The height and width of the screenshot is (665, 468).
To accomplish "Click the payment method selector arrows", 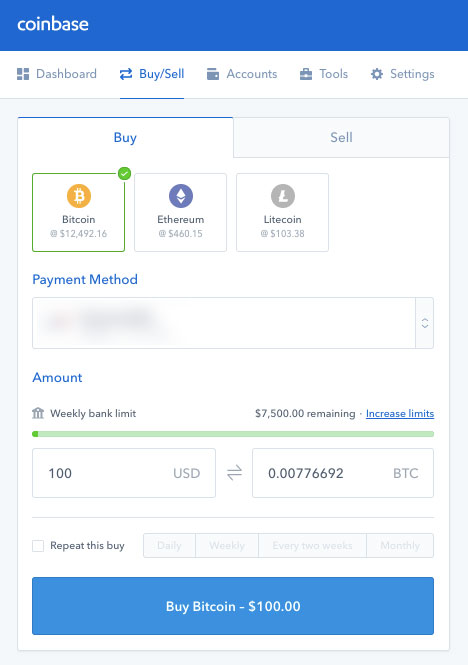I will pos(425,323).
